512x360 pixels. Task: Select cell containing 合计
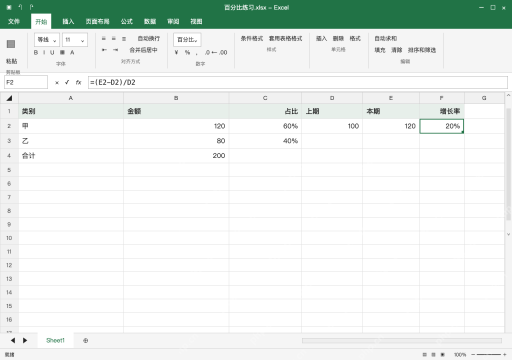(x=71, y=156)
